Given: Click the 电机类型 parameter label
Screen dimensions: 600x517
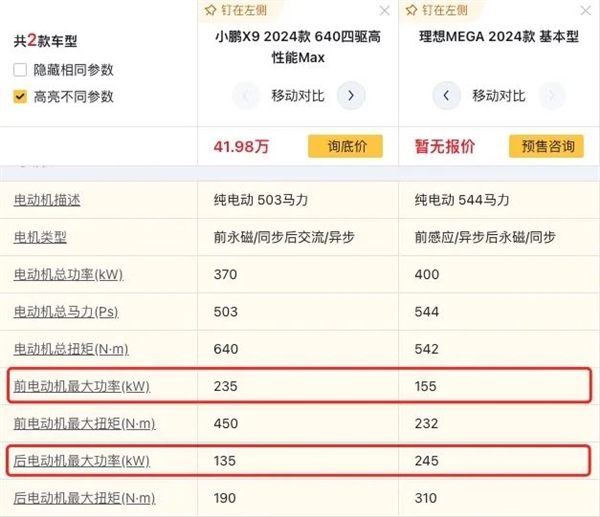Looking at the screenshot, I should (40, 237).
